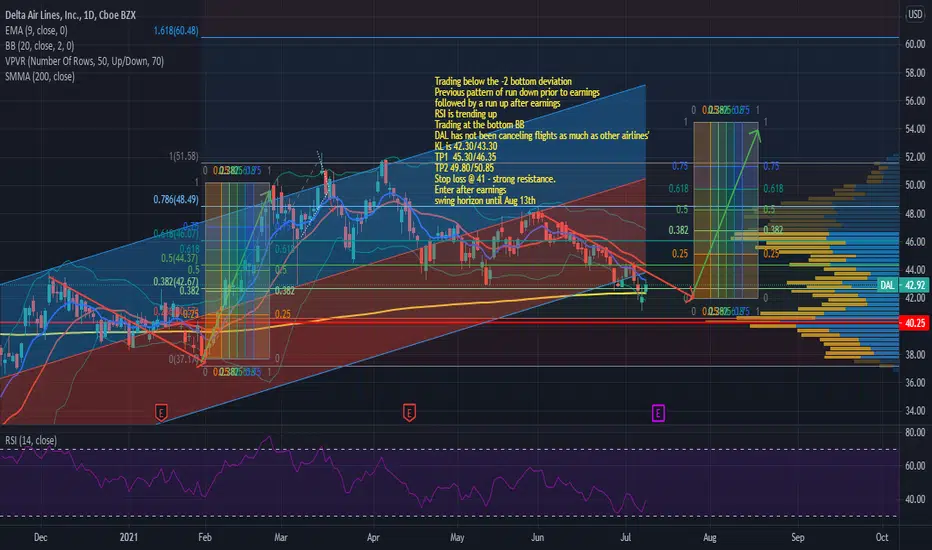The width and height of the screenshot is (932, 550).
Task: Click the 'TP1 45.30/46.35' note line
Action: pyautogui.click(x=465, y=157)
